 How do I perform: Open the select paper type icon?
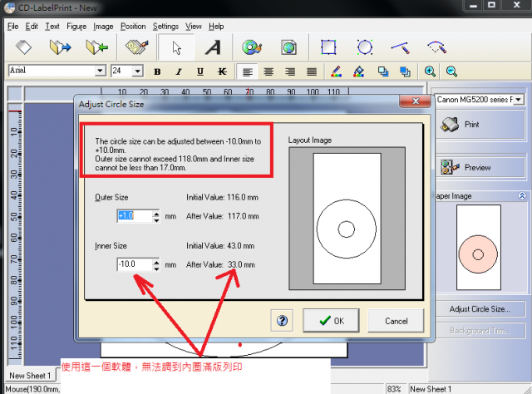pos(136,47)
